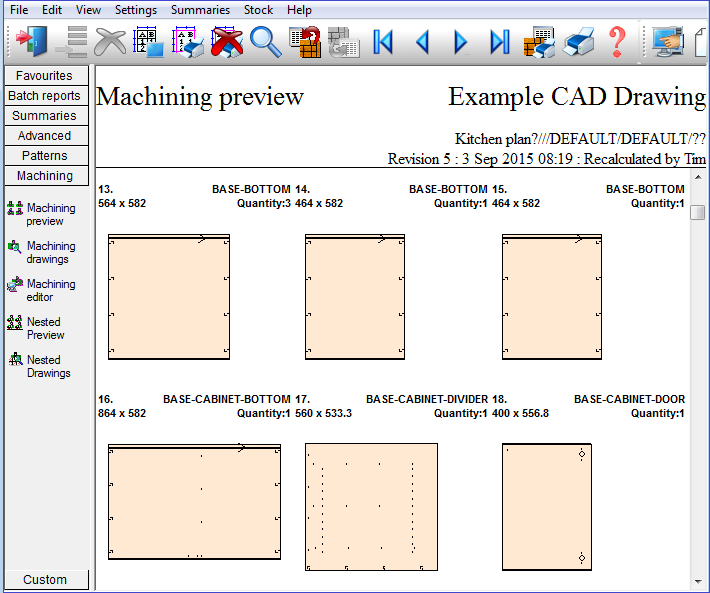Viewport: 710px width, 593px height.
Task: Select the BASE-CABINET-DIVIDER part drawing
Action: click(371, 506)
